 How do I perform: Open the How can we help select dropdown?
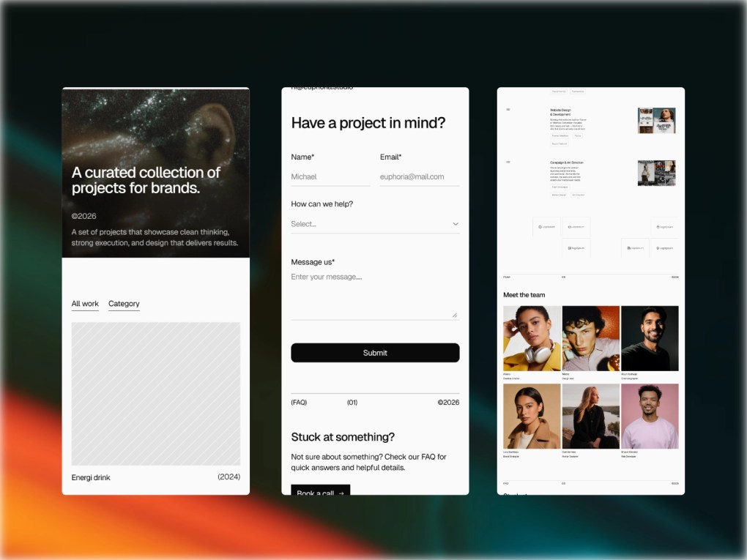(x=375, y=224)
